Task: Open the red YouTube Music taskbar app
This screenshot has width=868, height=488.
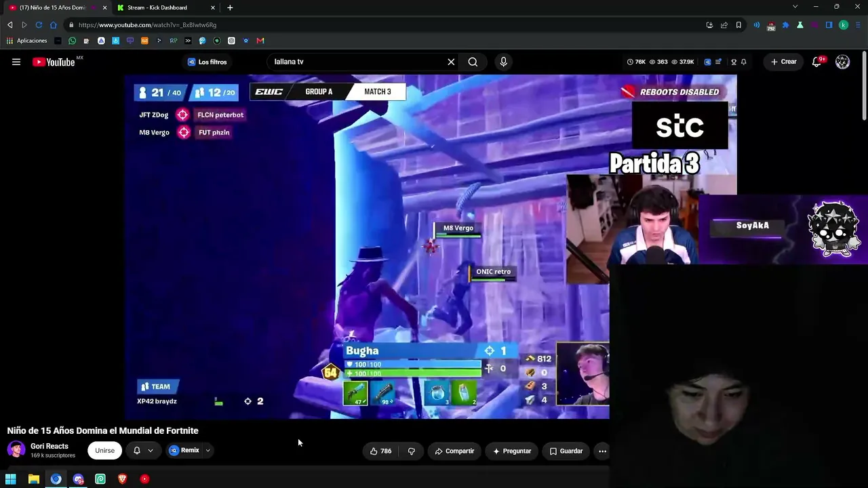Action: pyautogui.click(x=144, y=479)
